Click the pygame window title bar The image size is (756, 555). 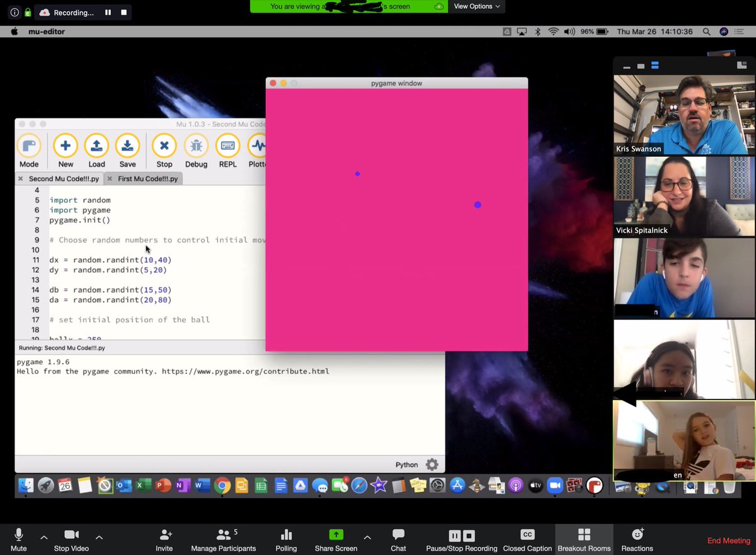(397, 83)
